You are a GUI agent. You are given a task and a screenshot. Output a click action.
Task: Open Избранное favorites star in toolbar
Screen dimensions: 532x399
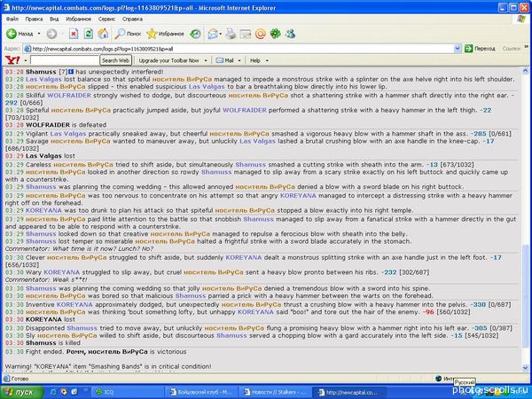click(165, 34)
